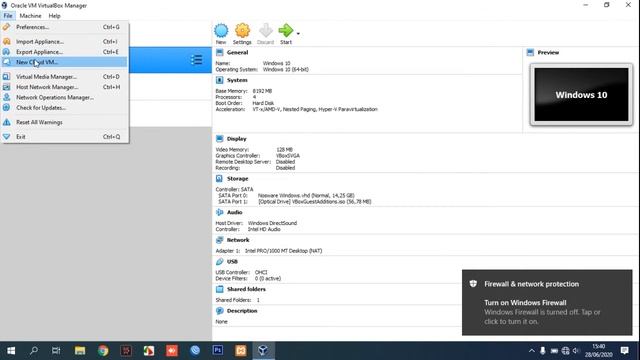Click the Description section icon
Image resolution: width=640 pixels, height=360 pixels.
coord(220,311)
